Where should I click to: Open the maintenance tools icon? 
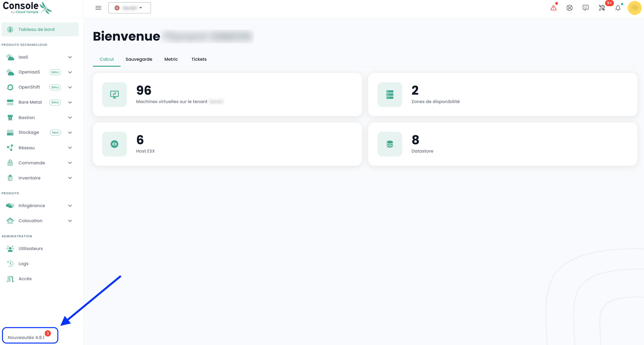pos(602,8)
